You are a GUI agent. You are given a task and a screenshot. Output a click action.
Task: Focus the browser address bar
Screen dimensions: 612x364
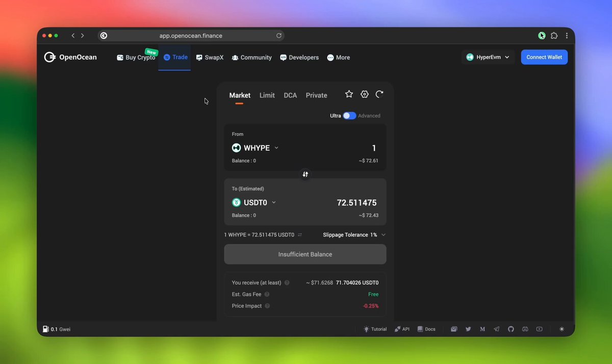pyautogui.click(x=191, y=36)
